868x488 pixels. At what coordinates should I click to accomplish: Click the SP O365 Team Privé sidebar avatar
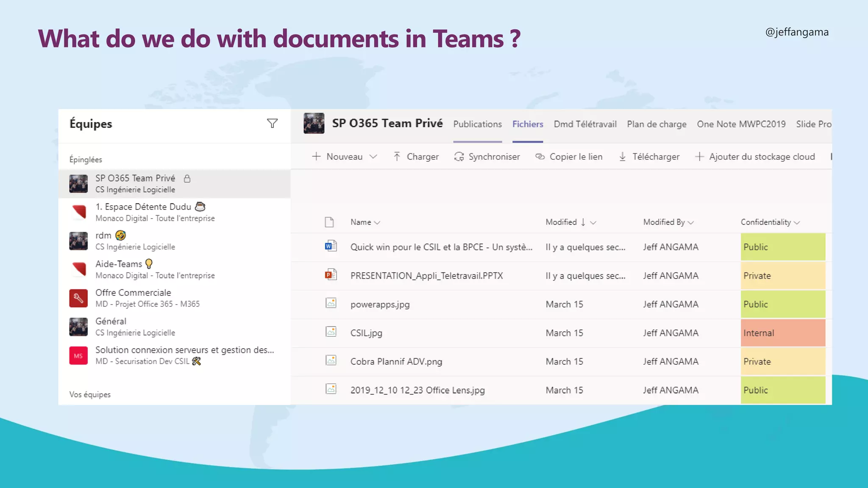(79, 183)
